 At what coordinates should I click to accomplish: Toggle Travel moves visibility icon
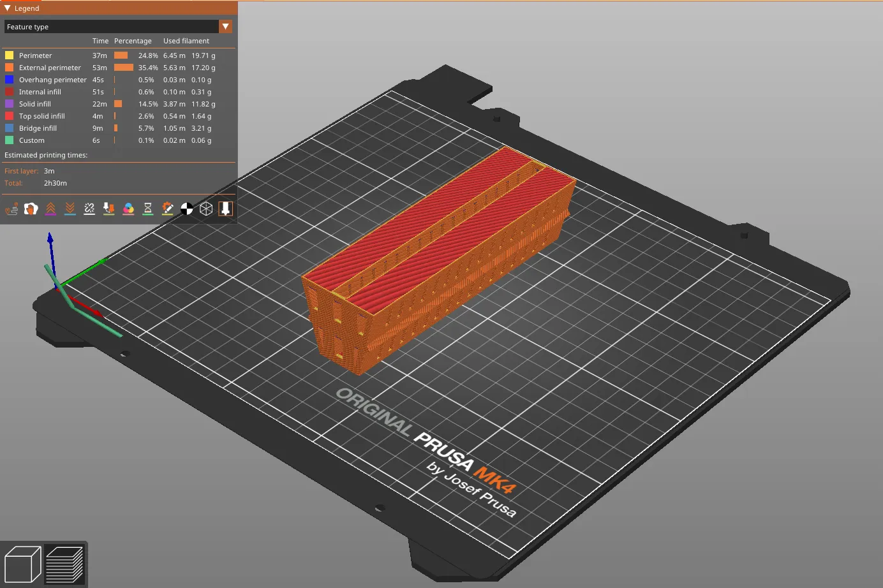pyautogui.click(x=11, y=209)
